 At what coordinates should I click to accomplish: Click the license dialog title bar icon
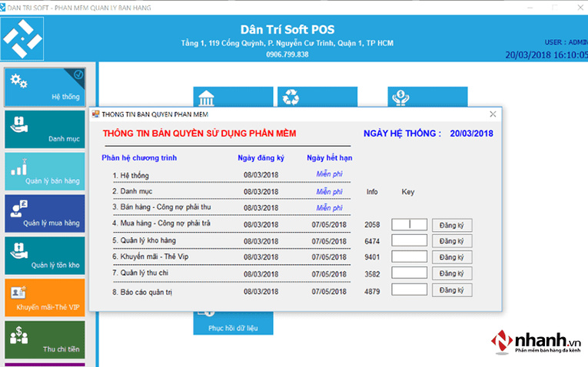tap(96, 114)
